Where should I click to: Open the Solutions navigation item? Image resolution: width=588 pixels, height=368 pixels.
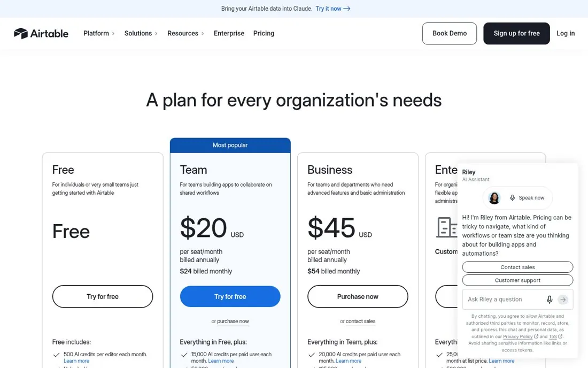(138, 33)
